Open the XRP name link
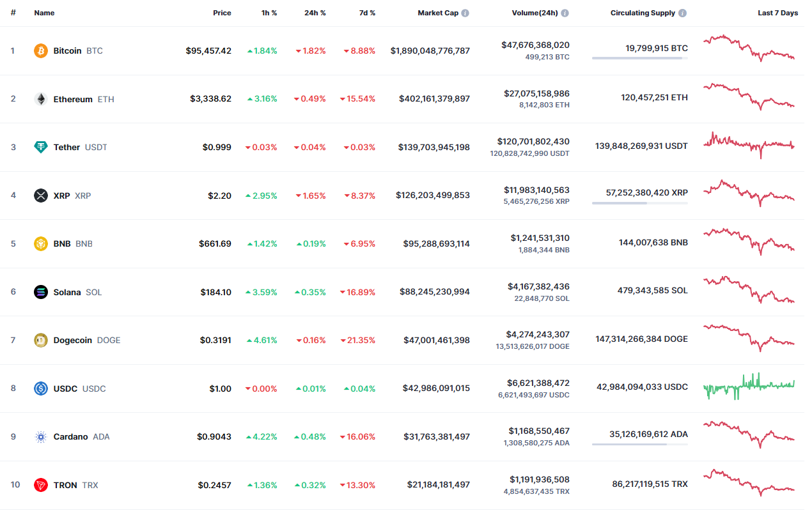The width and height of the screenshot is (812, 515). tap(72, 196)
